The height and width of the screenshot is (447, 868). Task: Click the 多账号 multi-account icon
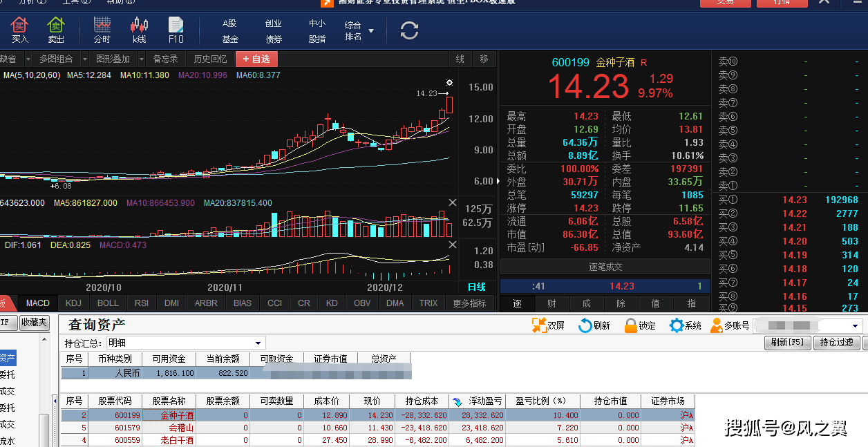(x=715, y=325)
